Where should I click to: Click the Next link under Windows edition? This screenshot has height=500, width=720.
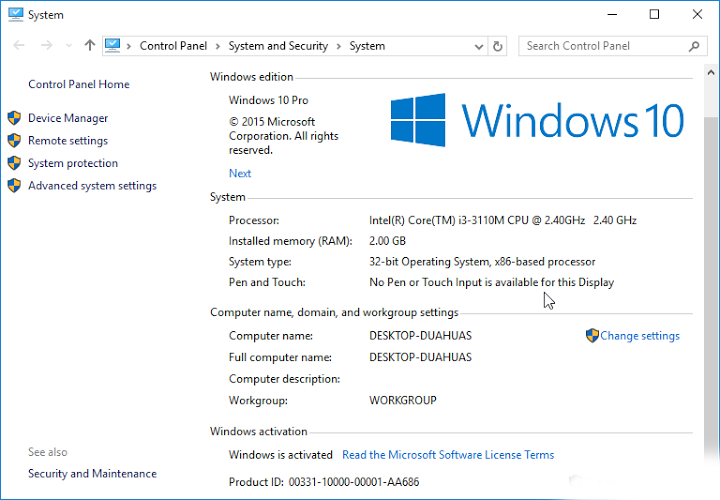pyautogui.click(x=240, y=173)
